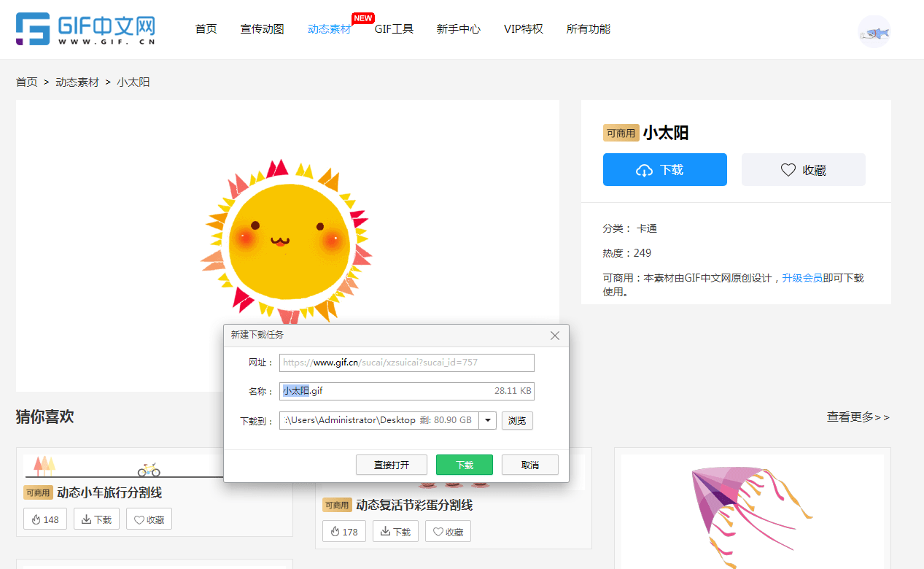Favorite the 动态小车旅行分割线 material

pos(149,519)
